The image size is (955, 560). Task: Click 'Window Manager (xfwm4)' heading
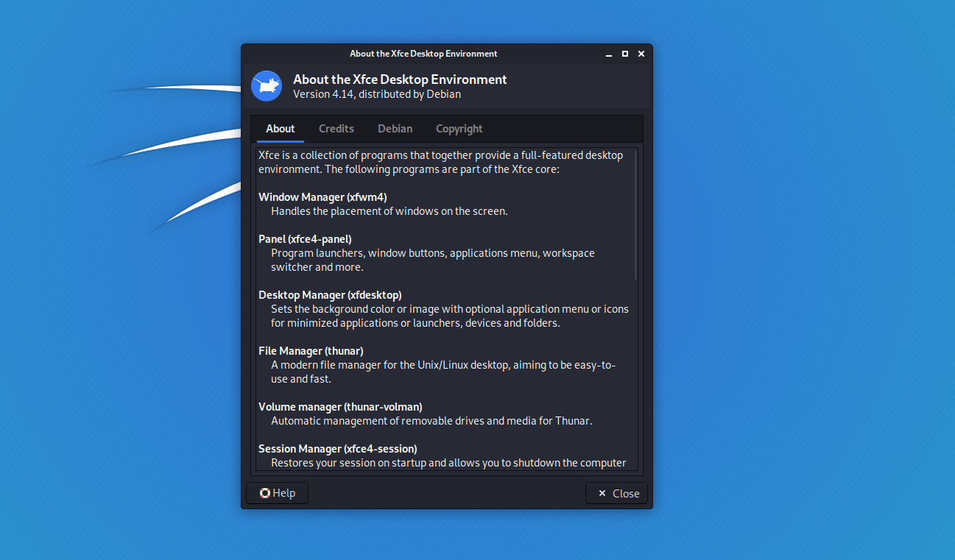pos(323,197)
